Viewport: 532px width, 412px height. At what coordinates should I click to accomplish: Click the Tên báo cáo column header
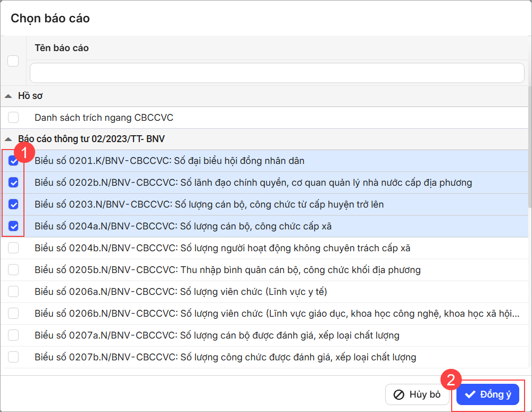[62, 48]
